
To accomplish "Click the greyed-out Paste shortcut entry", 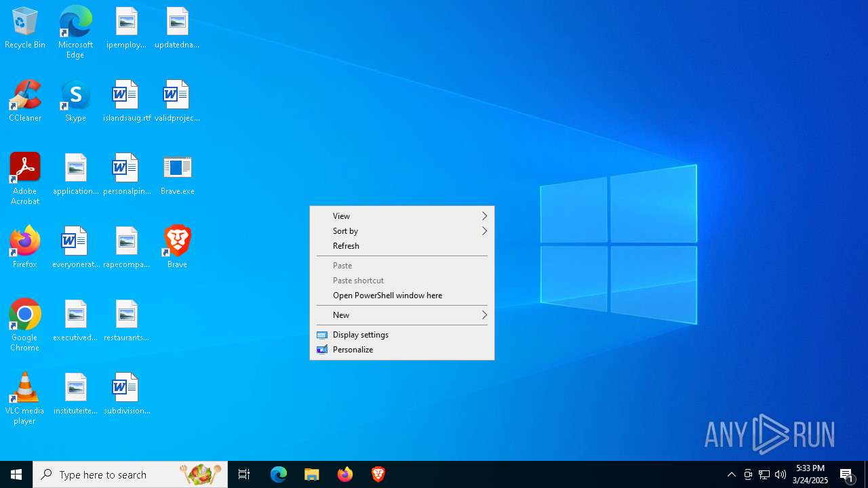I will (x=402, y=281).
